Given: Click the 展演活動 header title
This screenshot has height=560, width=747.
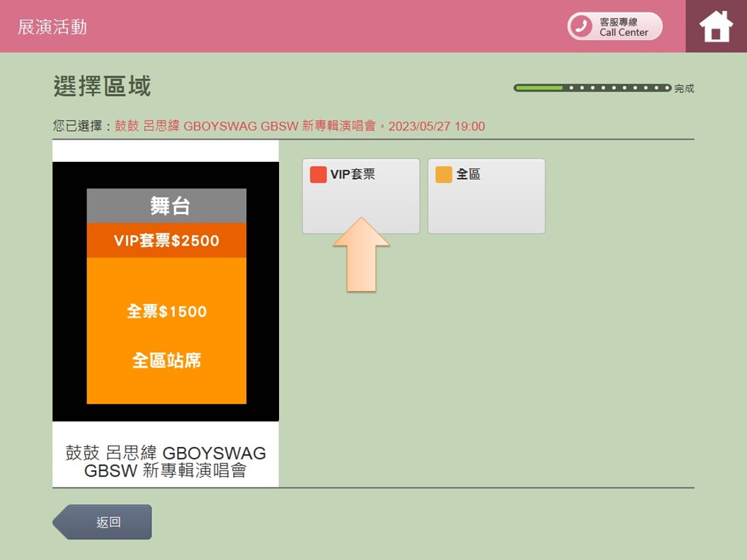Looking at the screenshot, I should [x=53, y=27].
